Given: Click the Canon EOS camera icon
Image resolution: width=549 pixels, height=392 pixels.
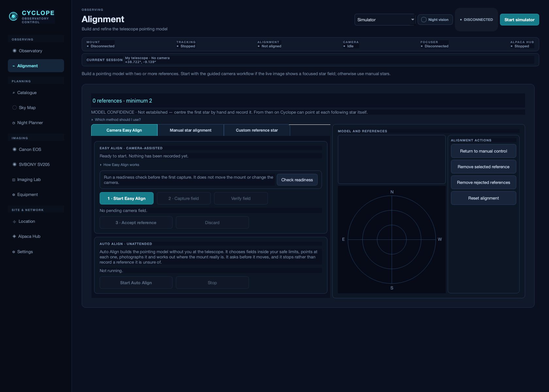Looking at the screenshot, I should tap(14, 149).
